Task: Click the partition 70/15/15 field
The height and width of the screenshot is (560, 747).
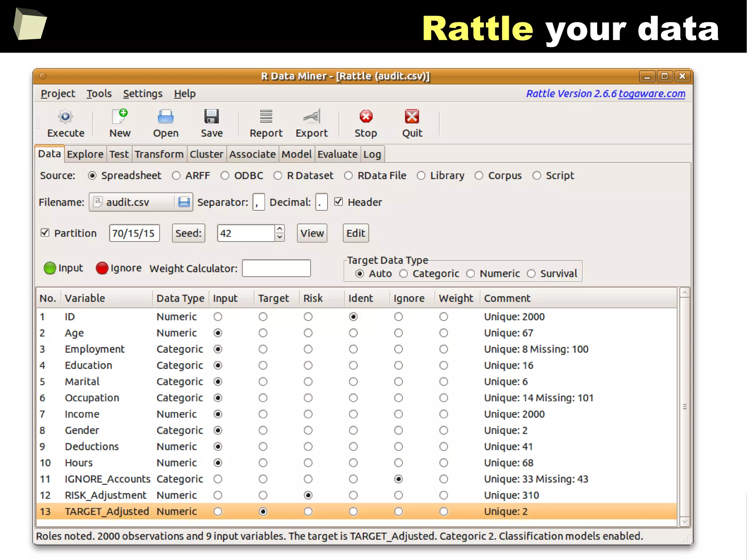Action: (x=134, y=233)
